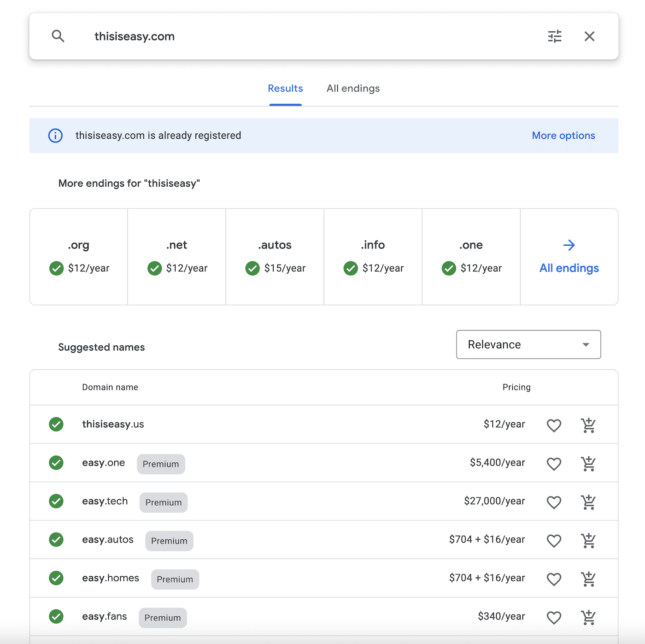Click the More options link
Screen dimensions: 645x644
(563, 136)
